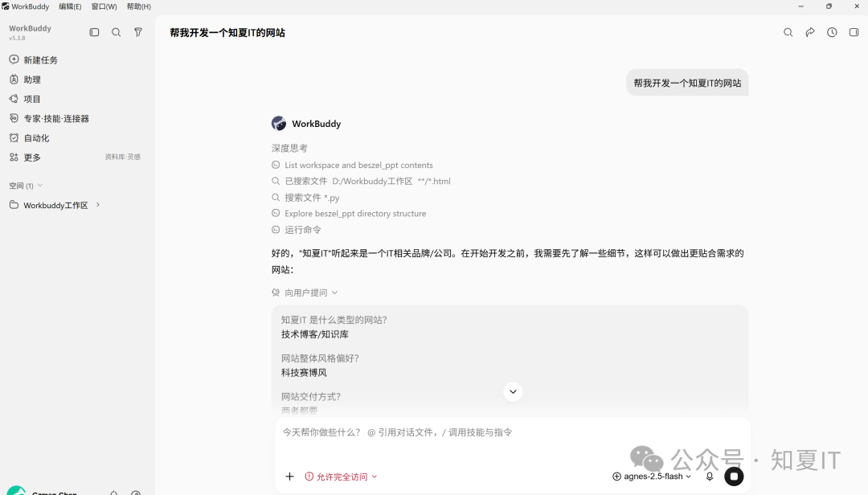Select the Workbuddy工作区 folder
This screenshot has width=868, height=495.
pyautogui.click(x=49, y=205)
